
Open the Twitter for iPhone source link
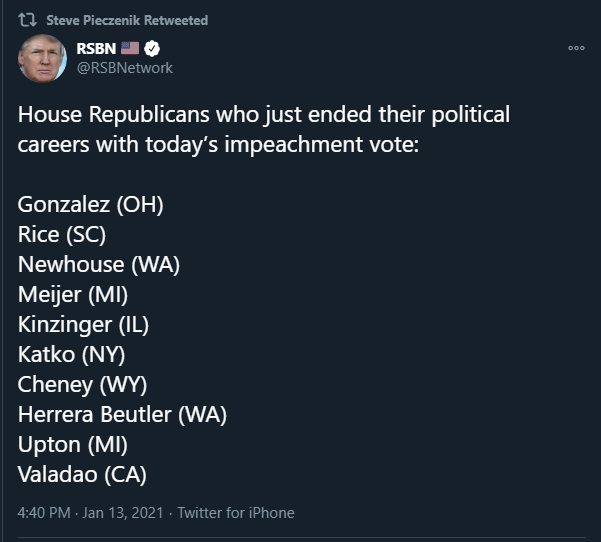[236, 513]
